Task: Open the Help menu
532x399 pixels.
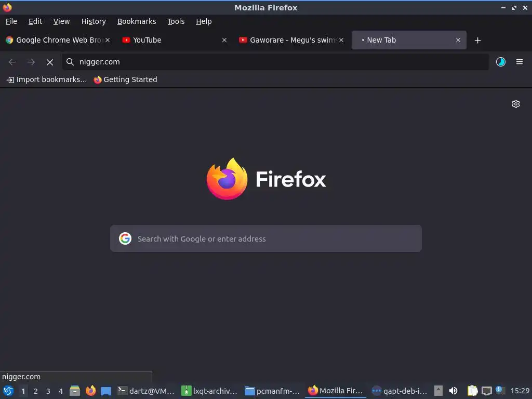Action: [204, 21]
